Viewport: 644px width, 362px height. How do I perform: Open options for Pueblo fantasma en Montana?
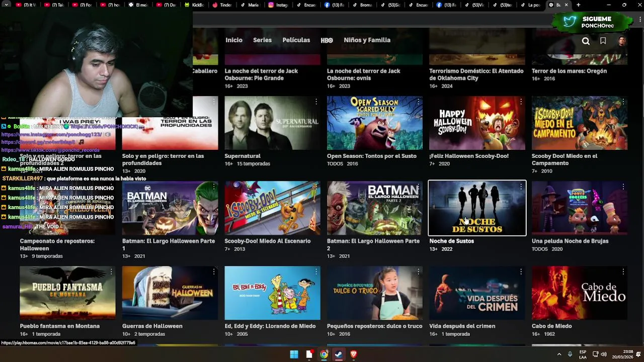111,271
